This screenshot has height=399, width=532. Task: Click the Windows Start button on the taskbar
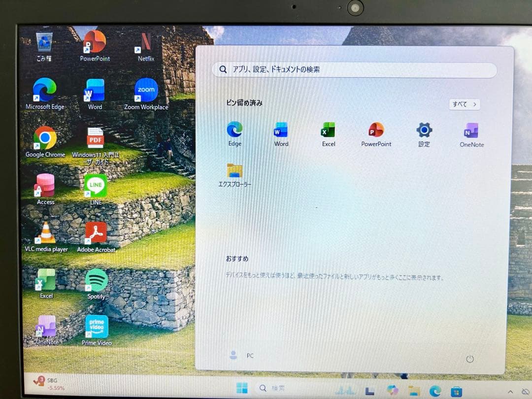(x=241, y=388)
